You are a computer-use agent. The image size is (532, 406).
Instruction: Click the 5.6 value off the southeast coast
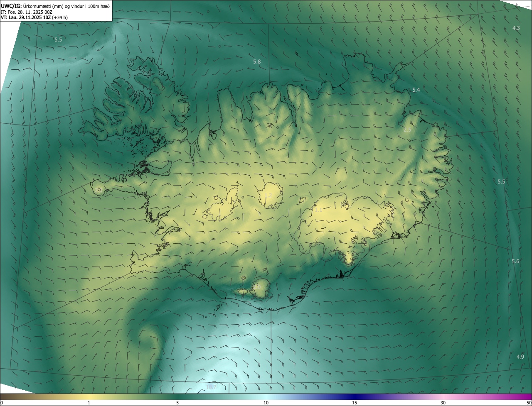515,262
